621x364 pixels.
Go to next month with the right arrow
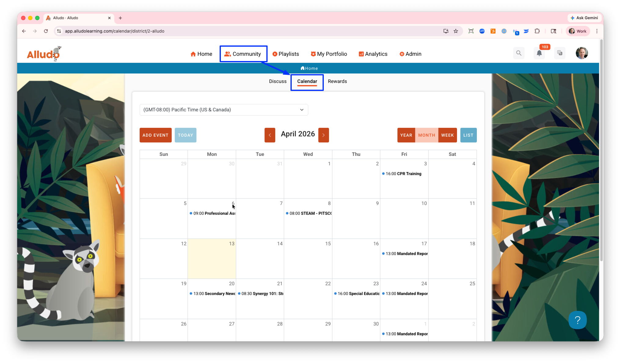323,135
